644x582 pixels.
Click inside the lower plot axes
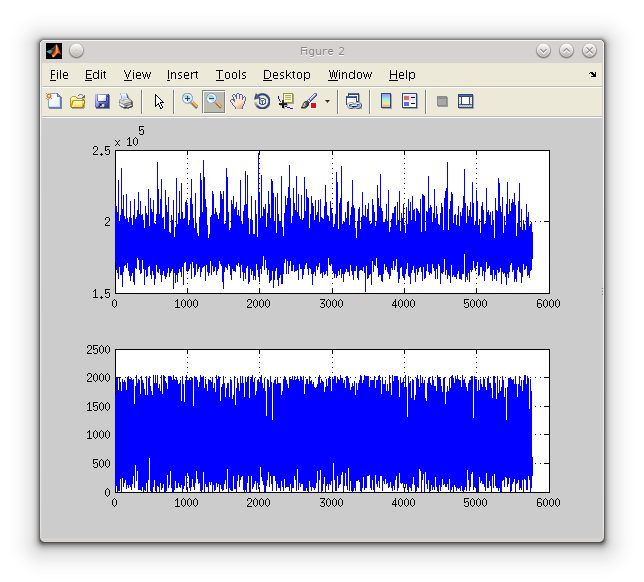332,421
